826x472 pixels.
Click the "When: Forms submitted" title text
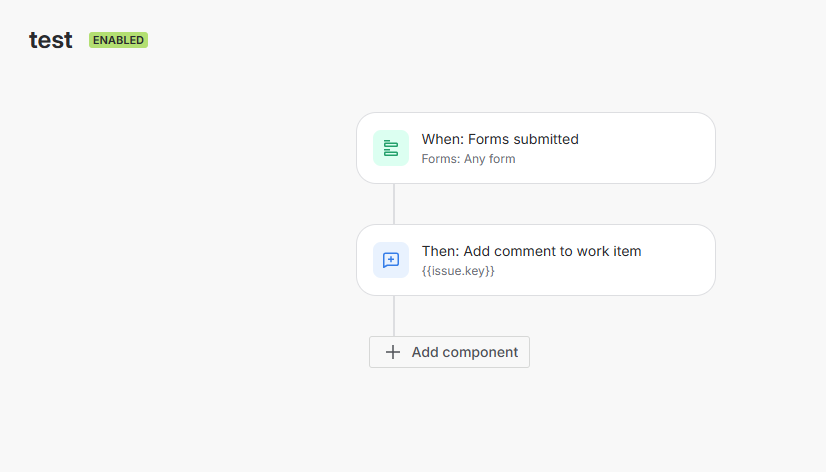click(500, 139)
